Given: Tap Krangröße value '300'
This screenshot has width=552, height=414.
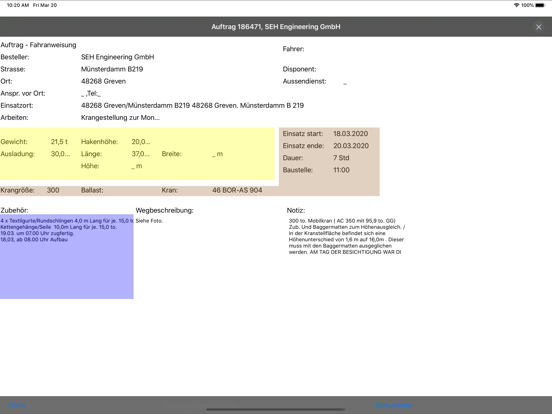Looking at the screenshot, I should point(53,190).
